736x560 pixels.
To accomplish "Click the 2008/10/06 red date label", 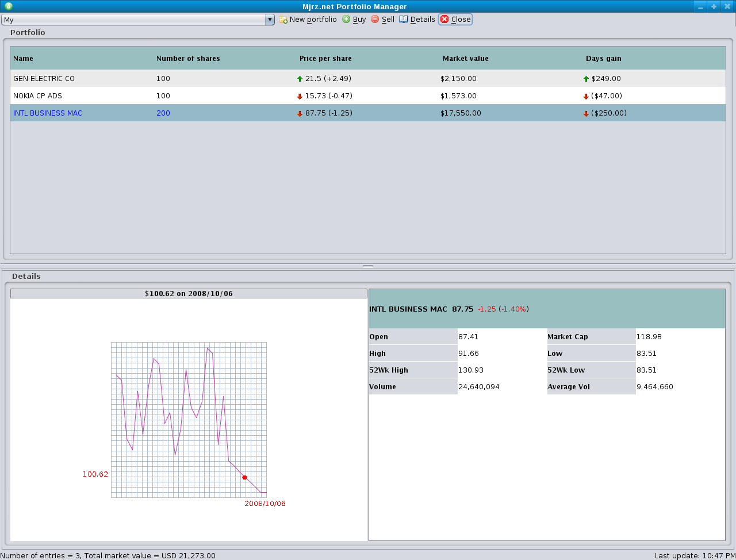I will pyautogui.click(x=265, y=504).
